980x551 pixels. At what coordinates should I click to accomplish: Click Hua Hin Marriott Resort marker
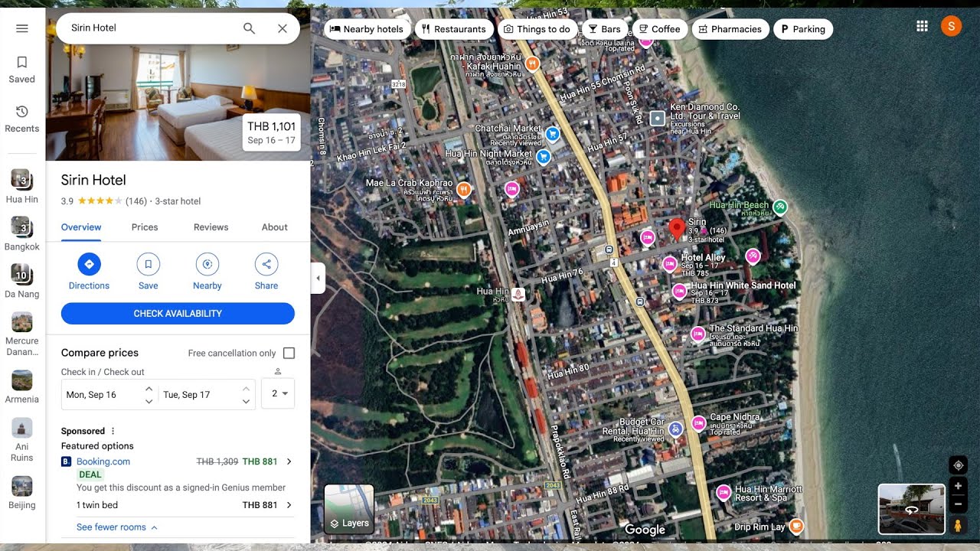(x=724, y=493)
